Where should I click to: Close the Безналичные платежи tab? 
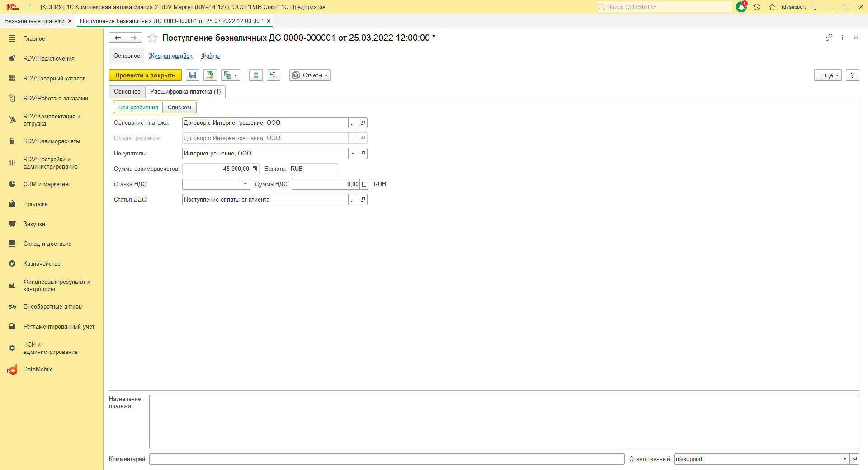tap(70, 21)
